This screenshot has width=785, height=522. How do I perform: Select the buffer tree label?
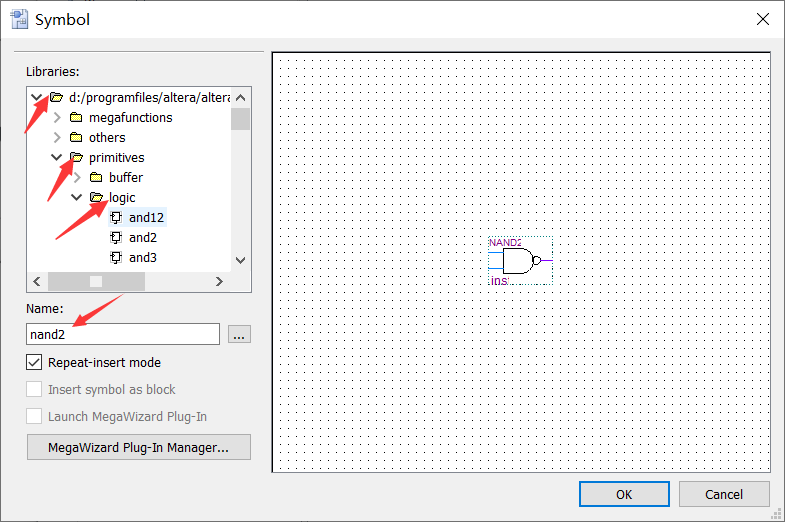point(126,177)
